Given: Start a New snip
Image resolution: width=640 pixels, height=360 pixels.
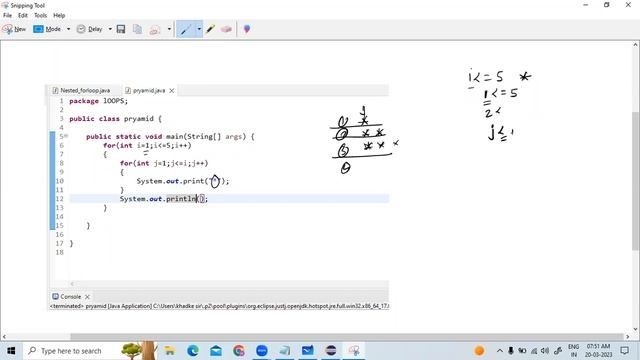Looking at the screenshot, I should (x=14, y=29).
